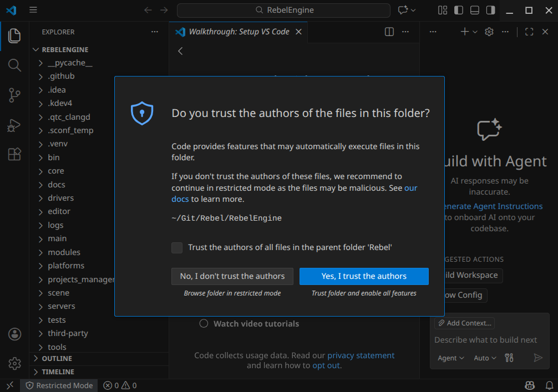Click the RebelEngine command center search

point(283,10)
